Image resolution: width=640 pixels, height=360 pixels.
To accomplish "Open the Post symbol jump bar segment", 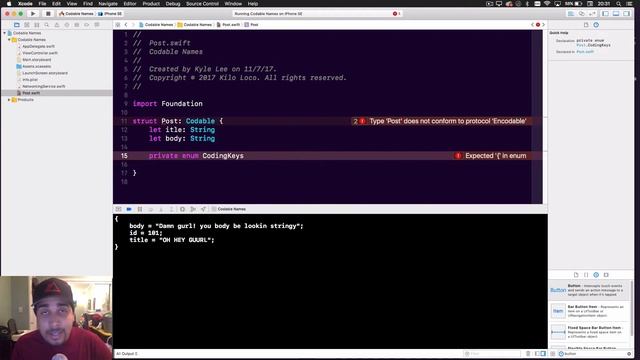I will 251,25.
